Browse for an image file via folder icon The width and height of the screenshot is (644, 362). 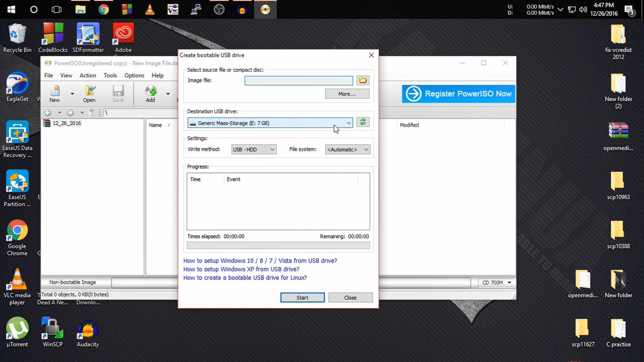pyautogui.click(x=363, y=80)
